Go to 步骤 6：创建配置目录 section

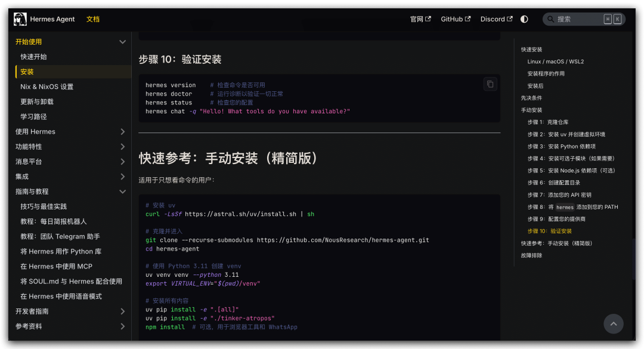pyautogui.click(x=553, y=183)
